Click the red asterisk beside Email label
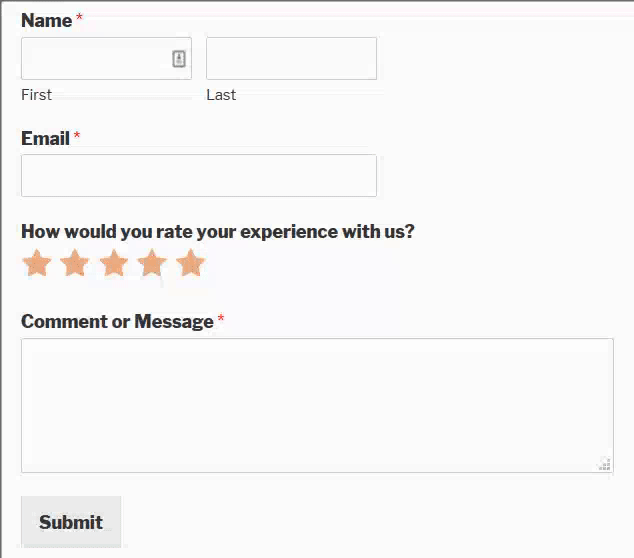 [x=77, y=135]
